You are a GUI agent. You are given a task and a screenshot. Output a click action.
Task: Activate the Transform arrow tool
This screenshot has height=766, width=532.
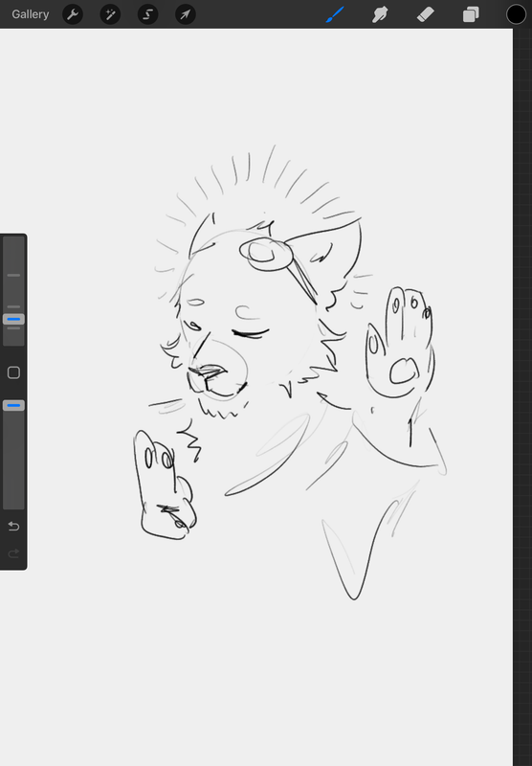point(186,14)
